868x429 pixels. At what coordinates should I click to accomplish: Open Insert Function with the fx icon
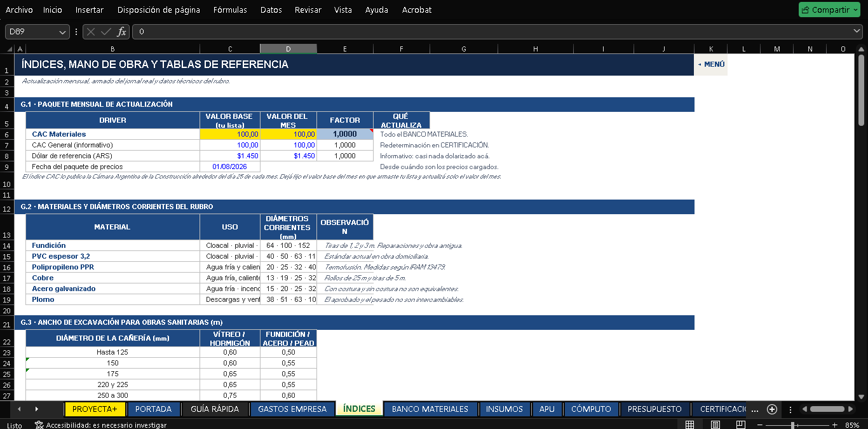pyautogui.click(x=121, y=31)
